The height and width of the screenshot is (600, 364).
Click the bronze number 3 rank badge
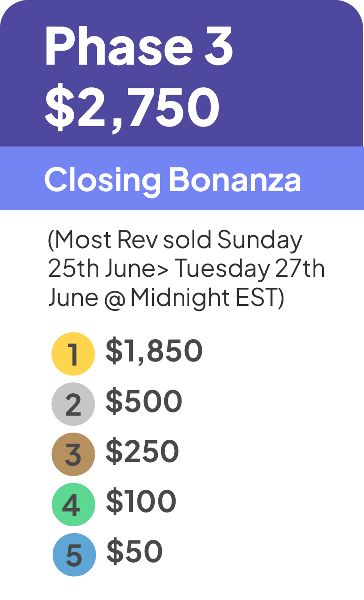(73, 454)
